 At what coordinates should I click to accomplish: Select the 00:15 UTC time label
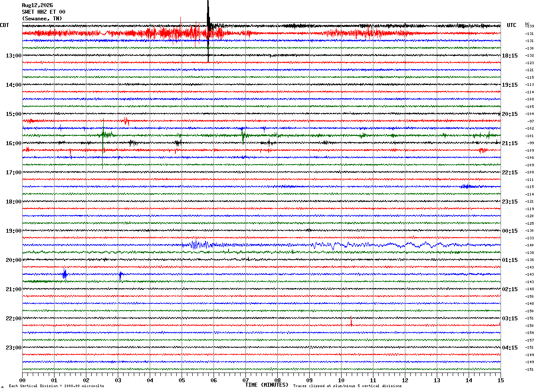click(510, 231)
